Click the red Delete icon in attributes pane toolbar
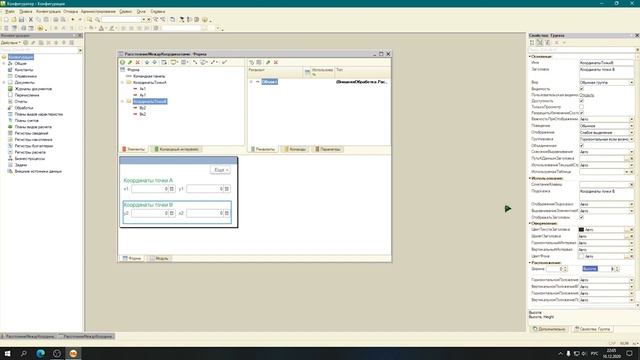The width and height of the screenshot is (640, 360). pyautogui.click(x=276, y=62)
